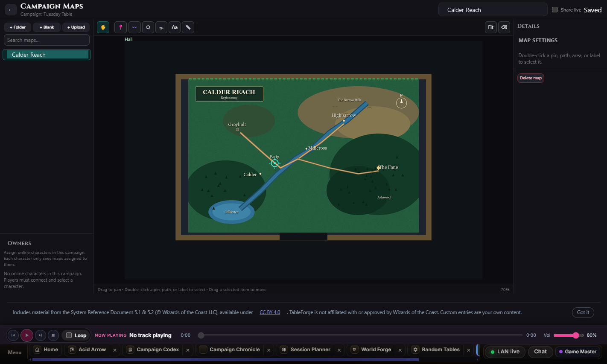
Task: Select the hand pan tool
Action: tap(103, 27)
